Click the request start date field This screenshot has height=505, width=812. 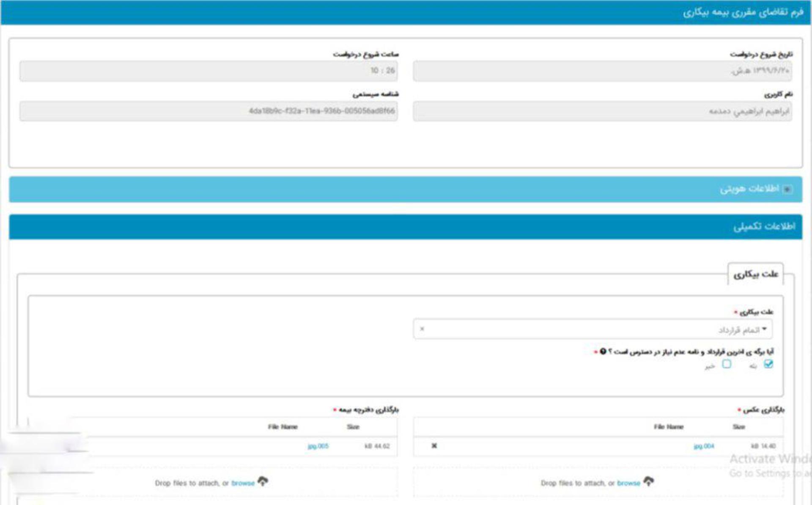click(602, 71)
